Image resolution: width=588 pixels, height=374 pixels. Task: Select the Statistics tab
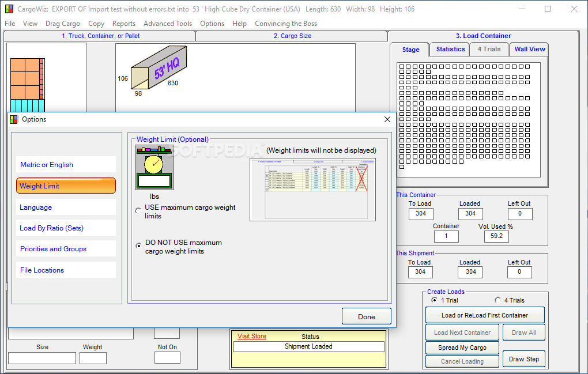[450, 49]
